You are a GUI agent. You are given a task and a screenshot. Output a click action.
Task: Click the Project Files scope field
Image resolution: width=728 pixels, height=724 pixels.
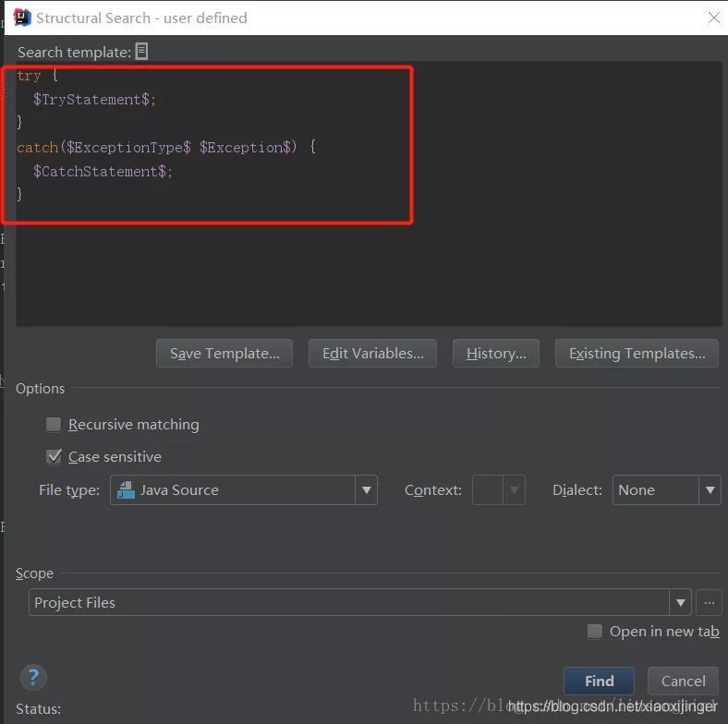[x=359, y=602]
